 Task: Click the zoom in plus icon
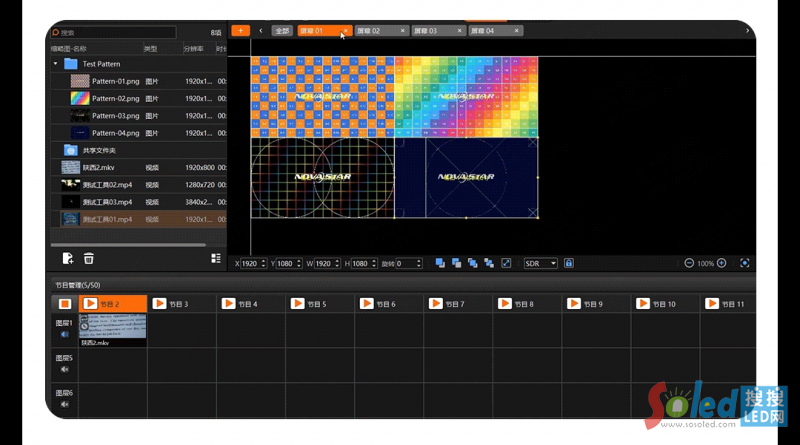721,263
